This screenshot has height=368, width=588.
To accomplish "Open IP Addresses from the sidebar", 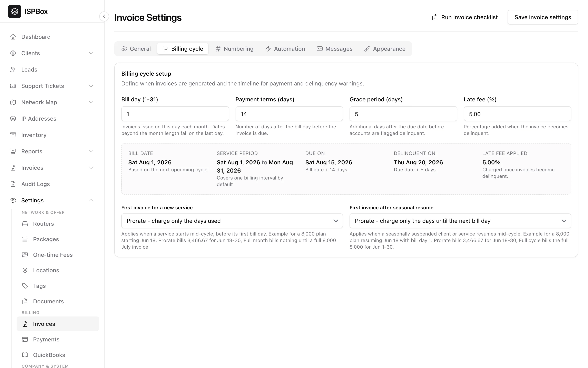I will click(x=52, y=119).
